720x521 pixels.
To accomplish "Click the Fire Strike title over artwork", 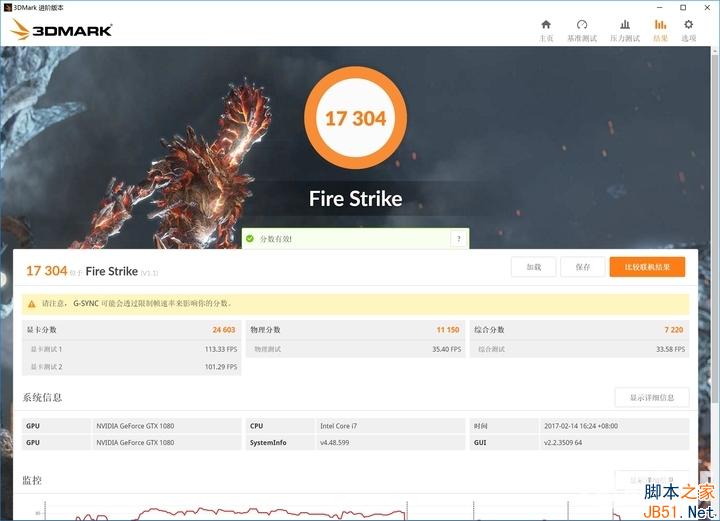I will click(355, 199).
